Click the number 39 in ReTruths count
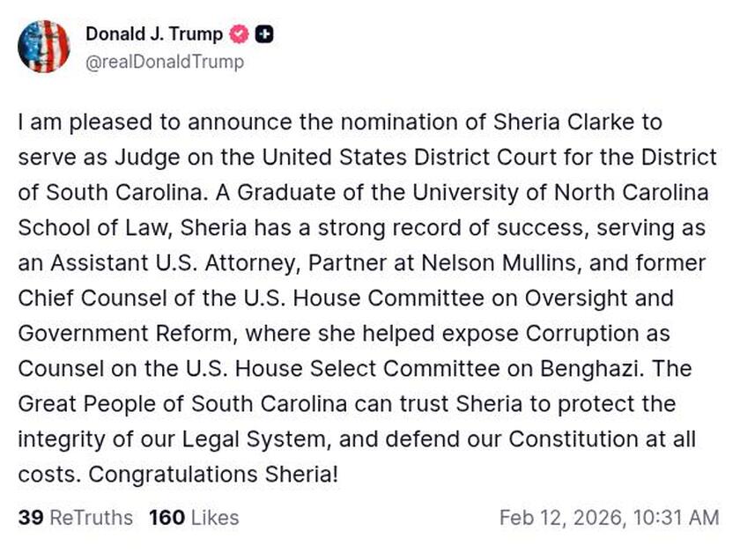Viewport: 740px width, 560px height. coord(31,517)
